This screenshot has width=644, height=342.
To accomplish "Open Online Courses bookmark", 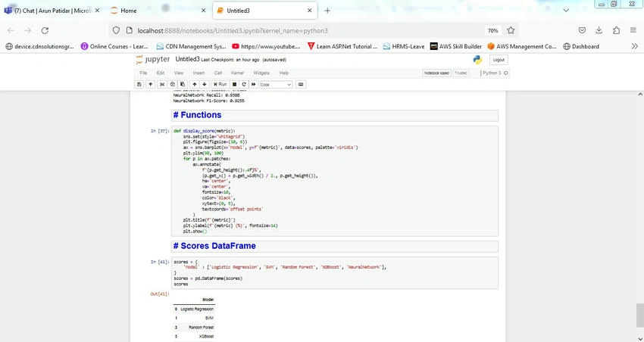I will pyautogui.click(x=114, y=46).
